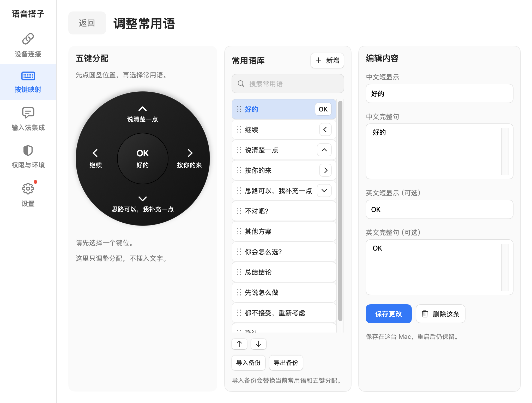Grab the drag handle of 先说怎么做 row
This screenshot has height=403, width=532.
tap(239, 292)
